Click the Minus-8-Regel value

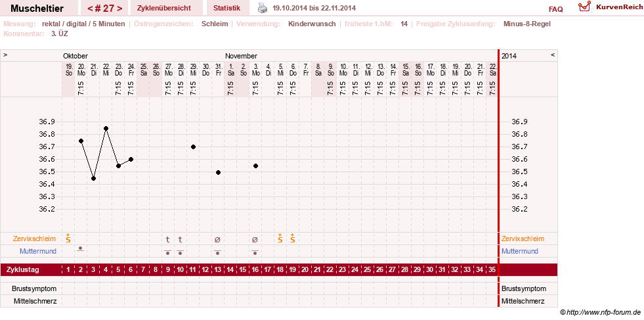coord(527,24)
